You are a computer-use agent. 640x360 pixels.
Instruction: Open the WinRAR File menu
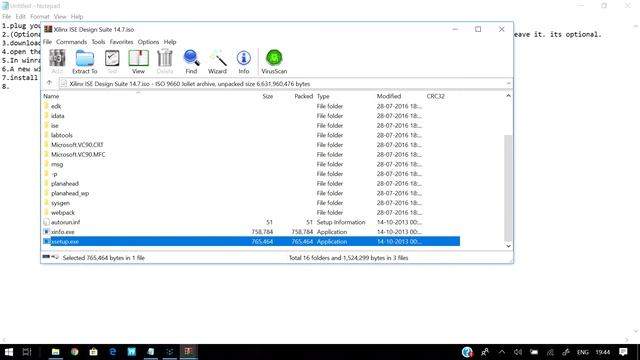[47, 42]
